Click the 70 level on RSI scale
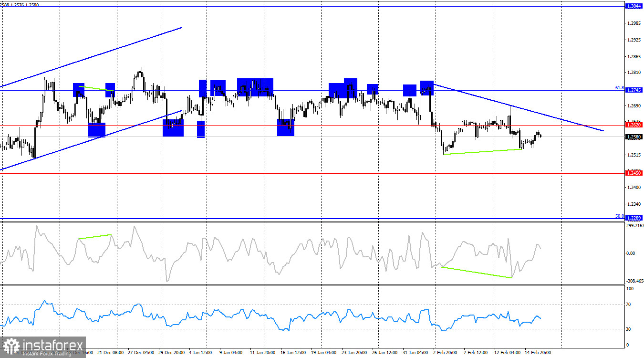The width and height of the screenshot is (644, 358). pos(629,304)
